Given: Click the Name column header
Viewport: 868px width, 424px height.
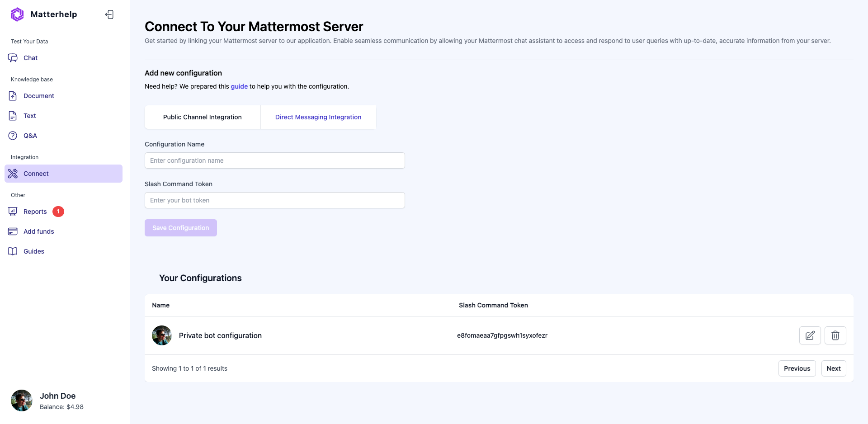Looking at the screenshot, I should [x=160, y=305].
